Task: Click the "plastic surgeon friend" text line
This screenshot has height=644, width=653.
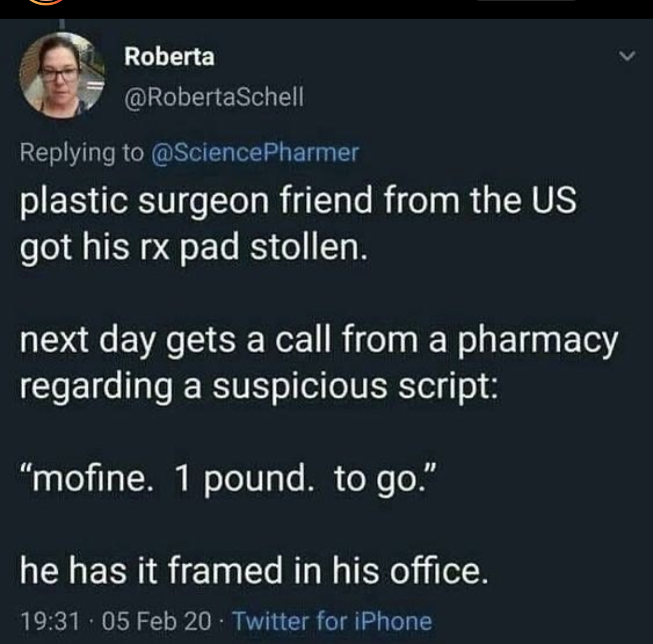Action: (x=298, y=201)
